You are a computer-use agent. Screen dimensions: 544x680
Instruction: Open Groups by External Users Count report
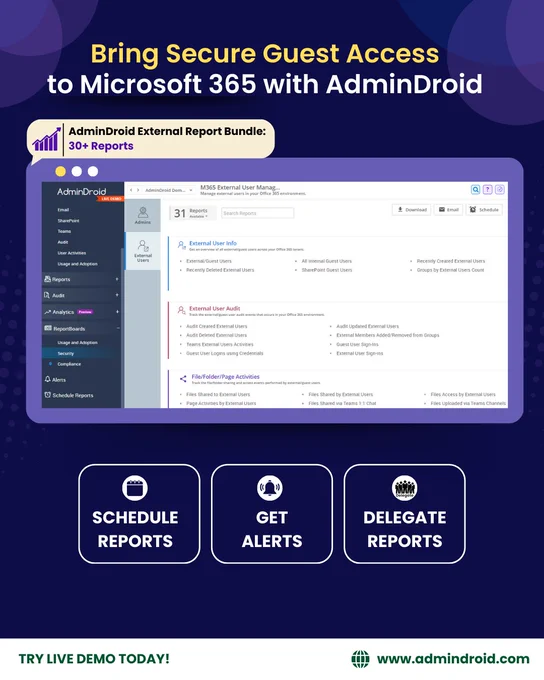(450, 270)
